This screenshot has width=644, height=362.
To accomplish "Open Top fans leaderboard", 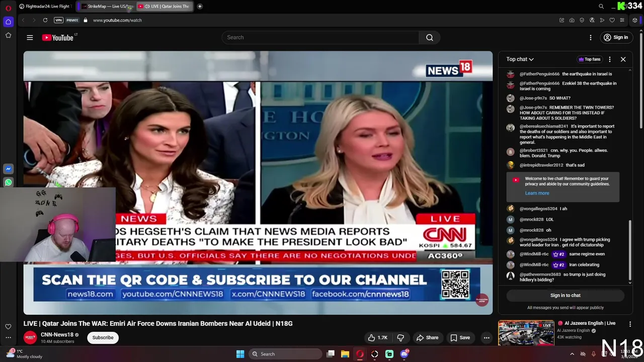I will coord(589,59).
